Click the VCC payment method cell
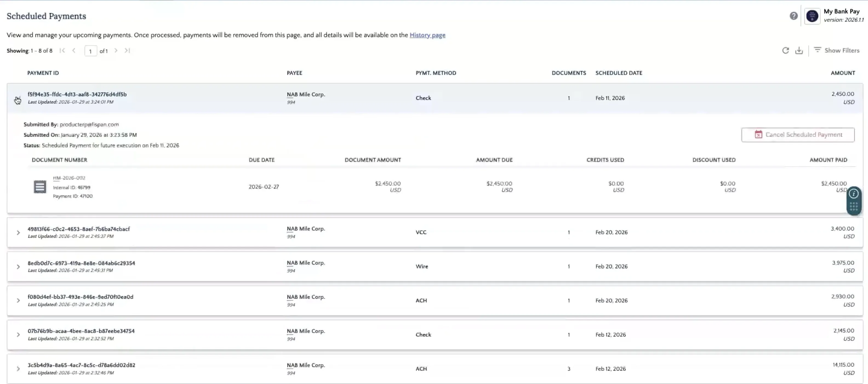Screen dimensions: 868x384 coord(421,233)
